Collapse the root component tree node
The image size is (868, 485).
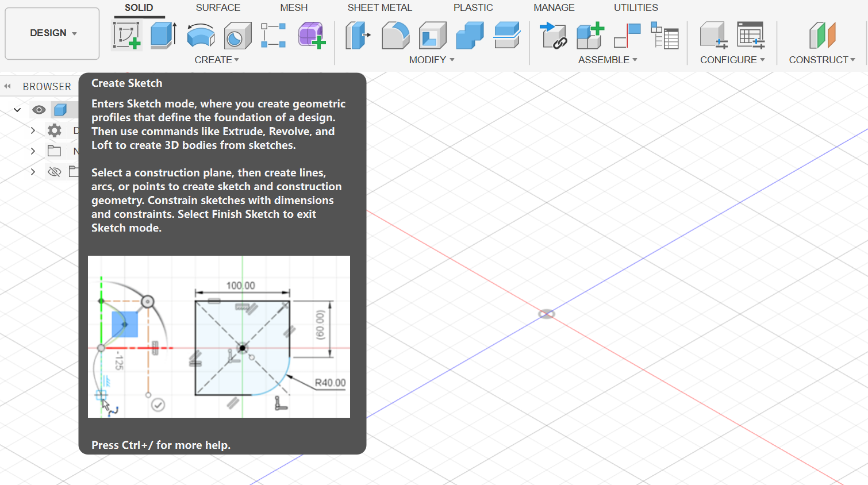click(17, 110)
